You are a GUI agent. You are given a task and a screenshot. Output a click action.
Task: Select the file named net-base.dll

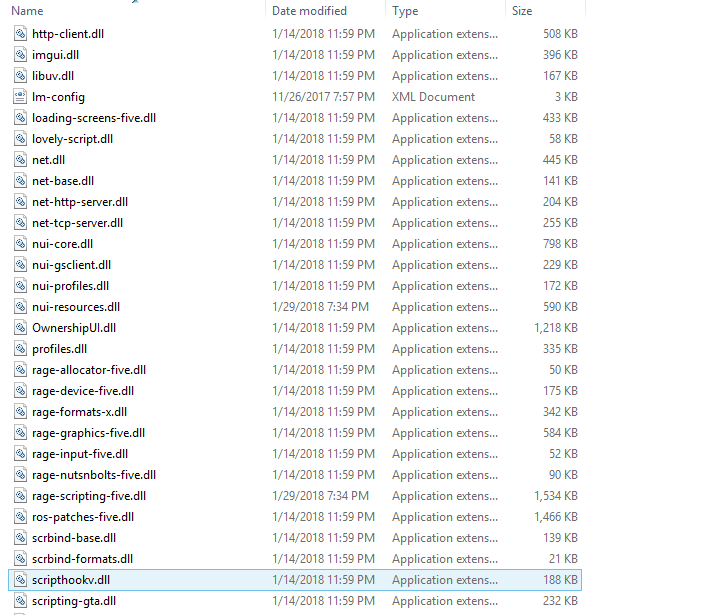pyautogui.click(x=63, y=181)
